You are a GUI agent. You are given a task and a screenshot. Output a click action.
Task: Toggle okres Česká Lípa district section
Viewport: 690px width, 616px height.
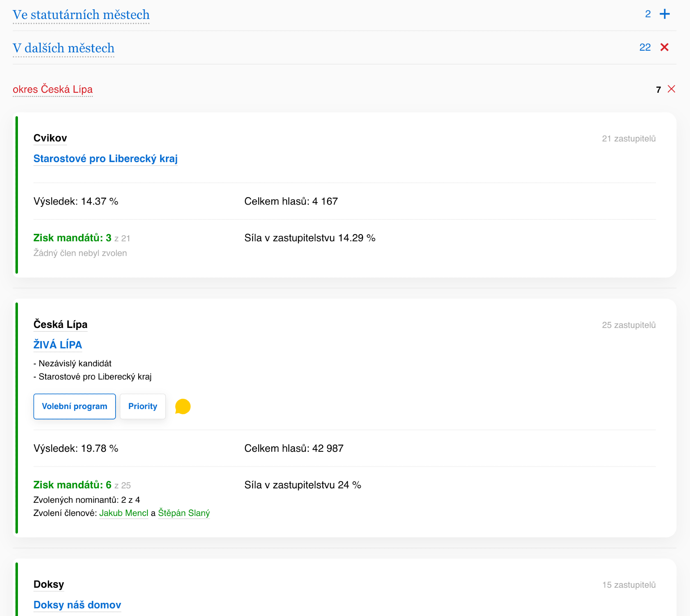coord(53,89)
